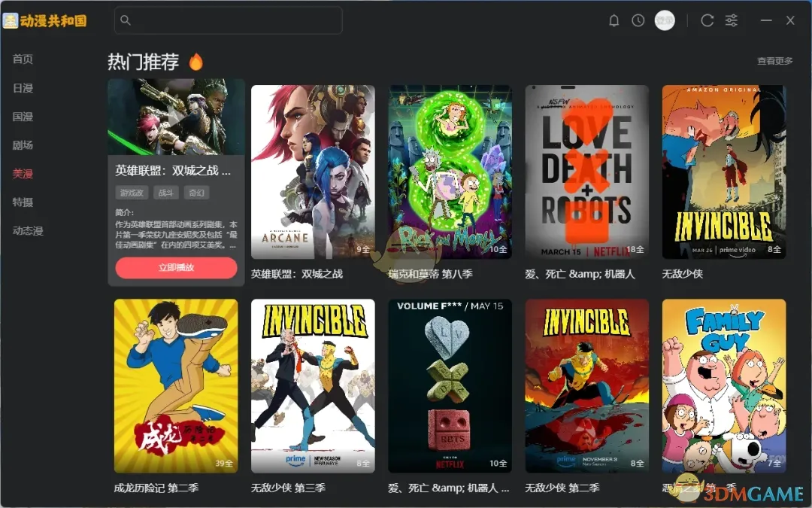Screen dimensions: 812x508
Task: Click the 立即播放 button
Action: click(x=176, y=267)
